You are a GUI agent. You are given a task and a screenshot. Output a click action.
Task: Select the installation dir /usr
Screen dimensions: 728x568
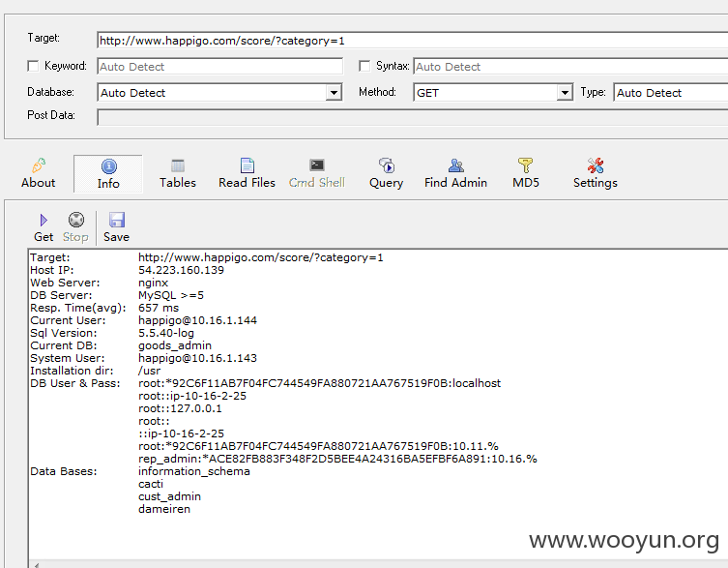point(149,371)
